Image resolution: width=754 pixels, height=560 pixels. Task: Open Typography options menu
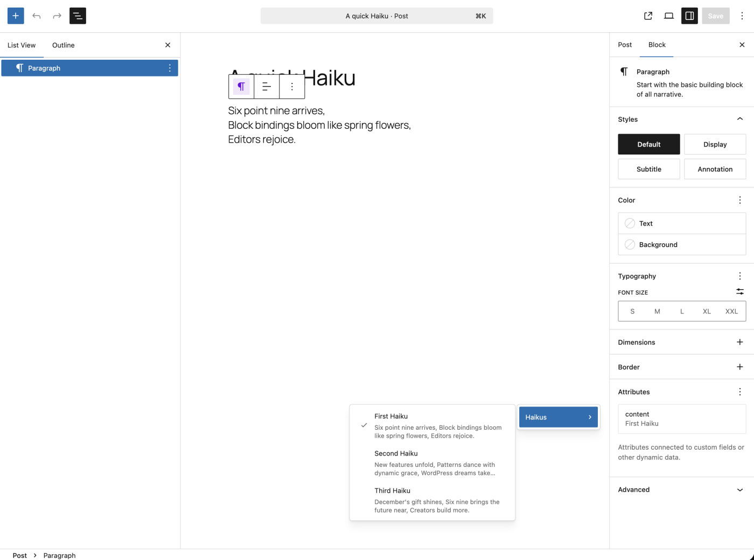739,276
